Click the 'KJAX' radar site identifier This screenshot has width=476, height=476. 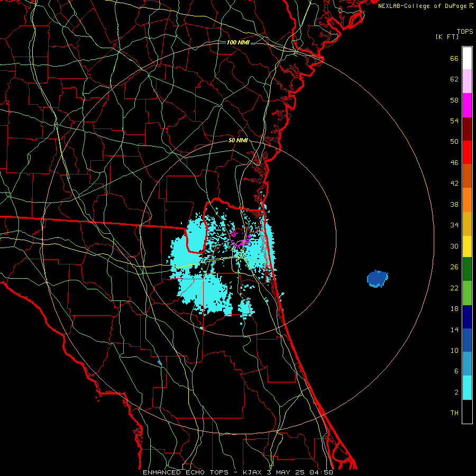click(253, 472)
